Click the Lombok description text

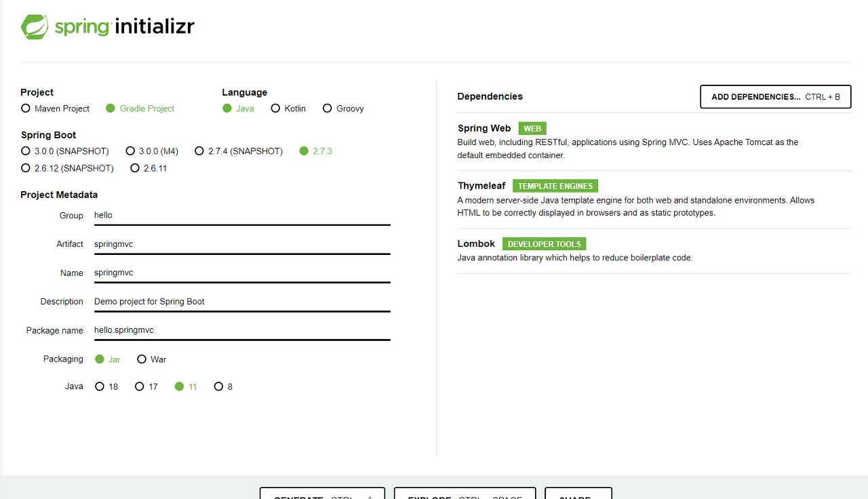(x=575, y=258)
